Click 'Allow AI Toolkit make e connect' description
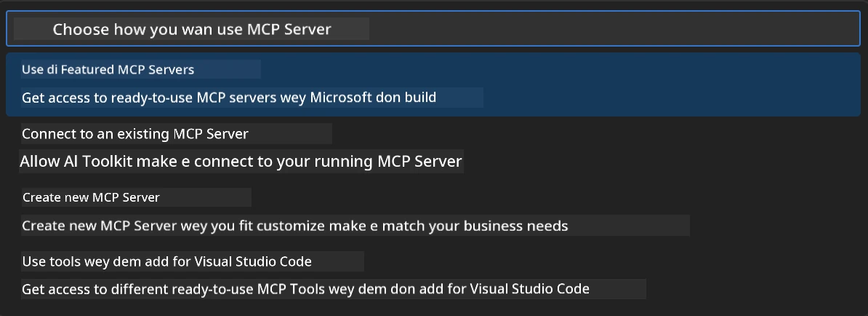This screenshot has width=868, height=316. (x=241, y=162)
